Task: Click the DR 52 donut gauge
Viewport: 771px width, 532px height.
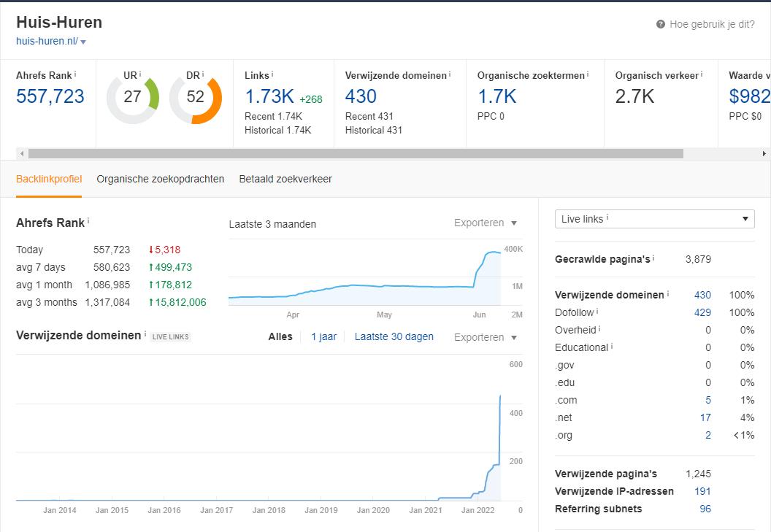Action: point(196,97)
